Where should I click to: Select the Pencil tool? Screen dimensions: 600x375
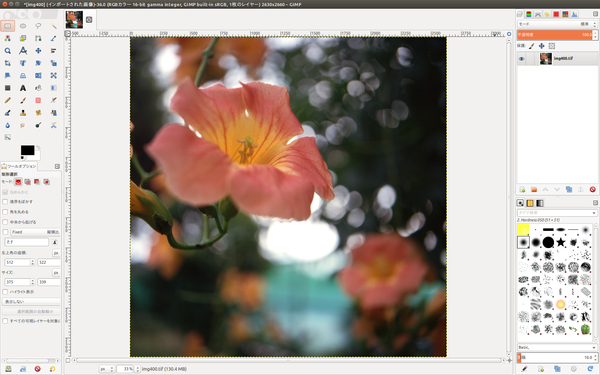[8, 100]
